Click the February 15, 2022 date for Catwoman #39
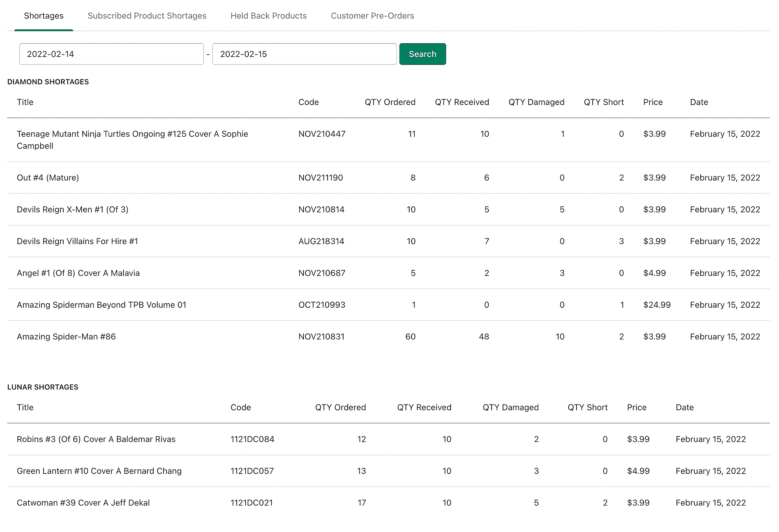 coord(711,503)
